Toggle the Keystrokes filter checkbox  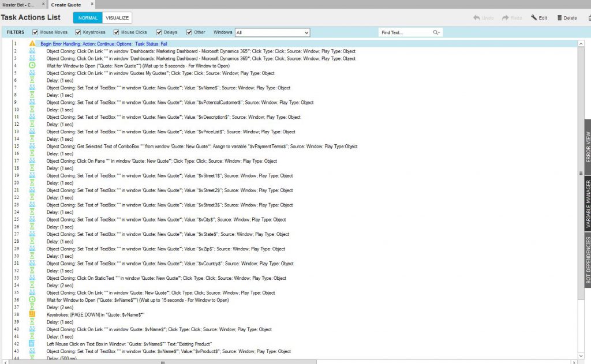click(x=78, y=32)
